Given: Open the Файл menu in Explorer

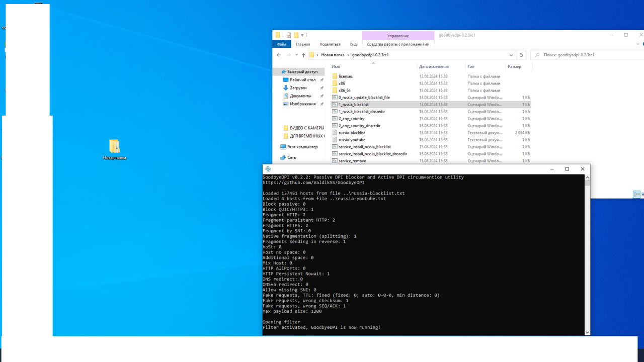Looking at the screenshot, I should (281, 44).
